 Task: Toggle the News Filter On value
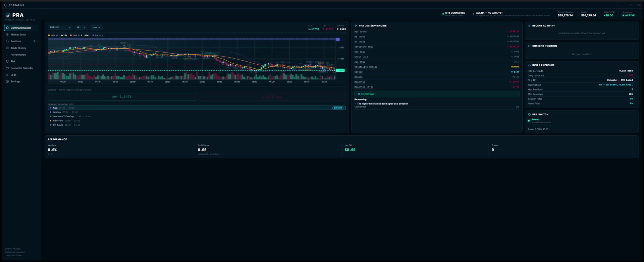click(631, 104)
